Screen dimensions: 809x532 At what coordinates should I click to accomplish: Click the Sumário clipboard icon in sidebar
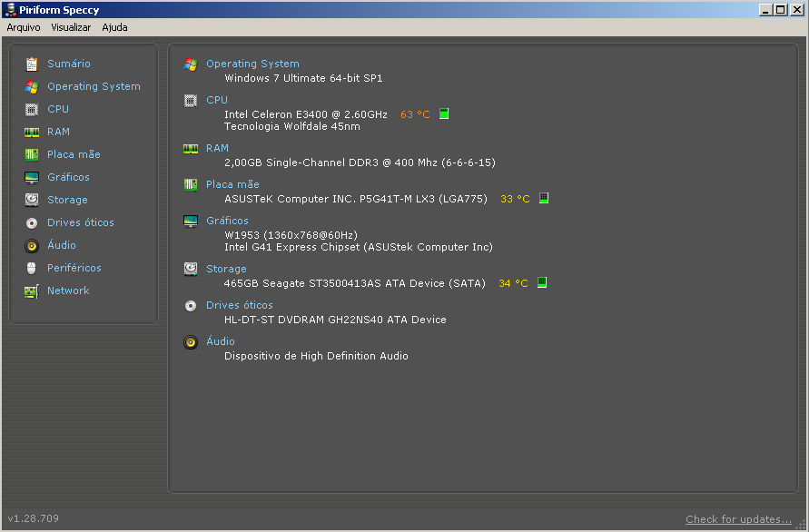[32, 64]
